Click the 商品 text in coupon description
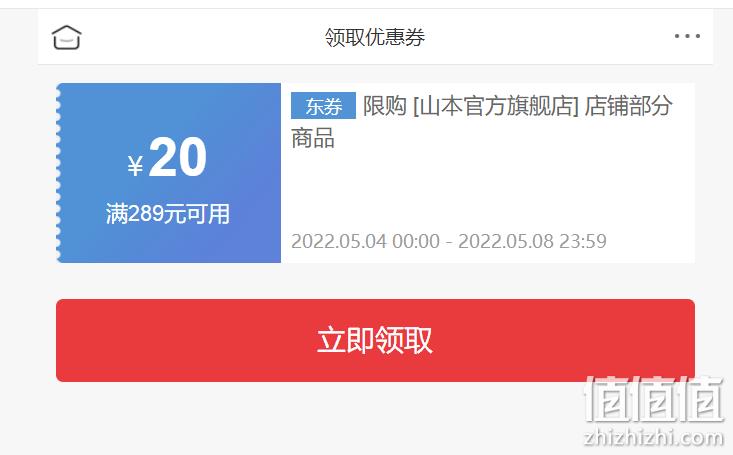733x455 pixels. (313, 138)
